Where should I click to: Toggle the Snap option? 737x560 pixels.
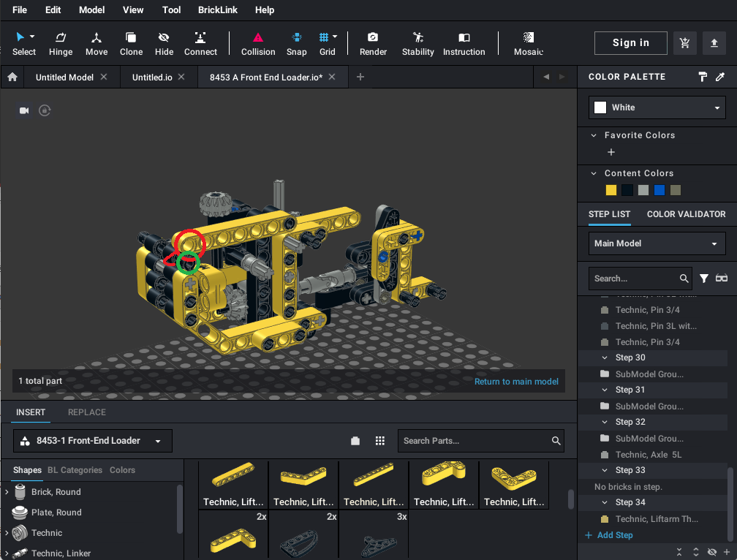click(297, 44)
